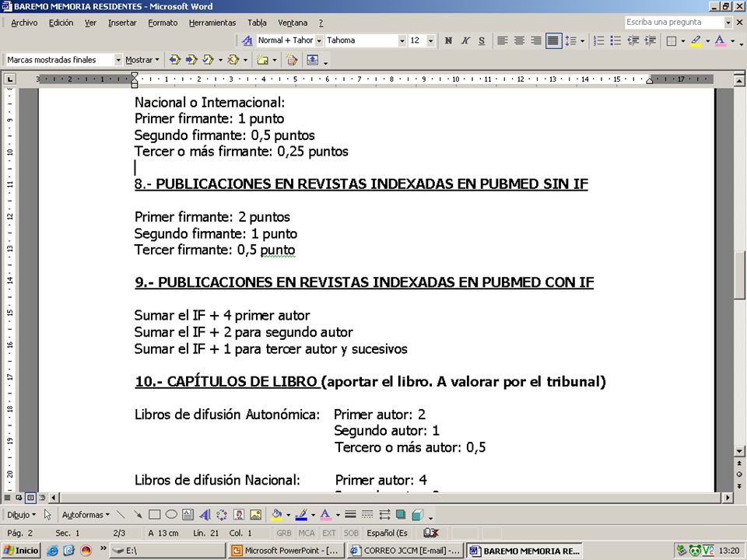Insert a text box

[188, 515]
